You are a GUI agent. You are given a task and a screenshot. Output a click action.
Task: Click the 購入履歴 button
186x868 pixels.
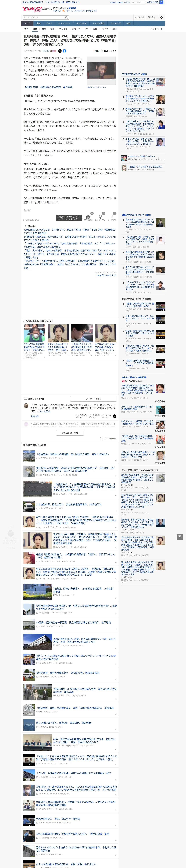[x=152, y=18]
